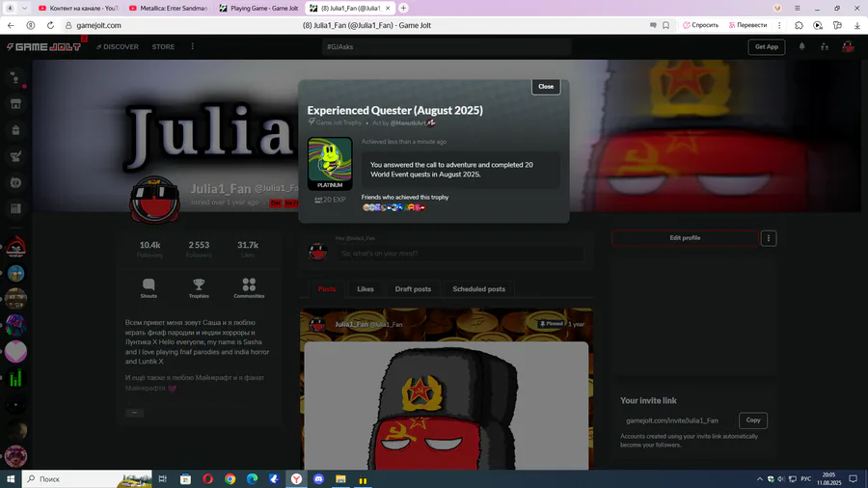Open the options menu beside Edit profile
Image resolution: width=868 pixels, height=488 pixels.
(x=769, y=238)
